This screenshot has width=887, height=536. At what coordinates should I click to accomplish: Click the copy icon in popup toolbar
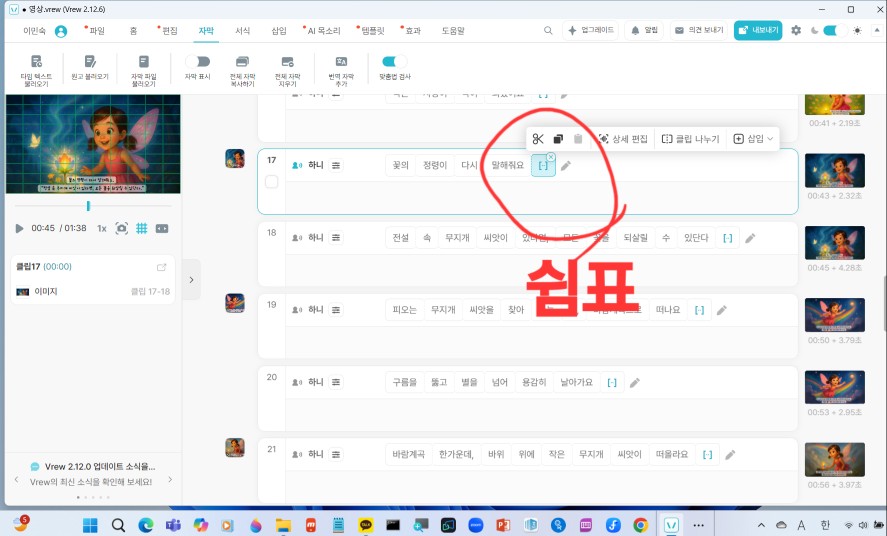click(558, 139)
